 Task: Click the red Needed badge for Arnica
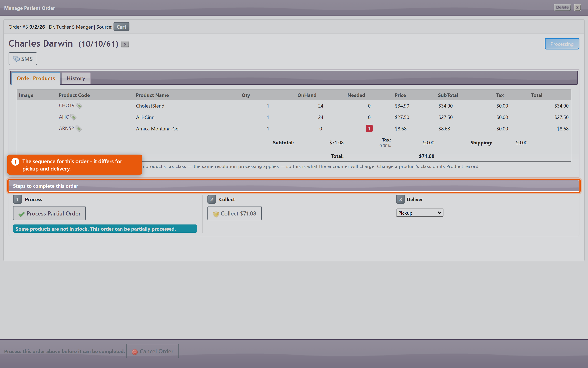(x=369, y=129)
